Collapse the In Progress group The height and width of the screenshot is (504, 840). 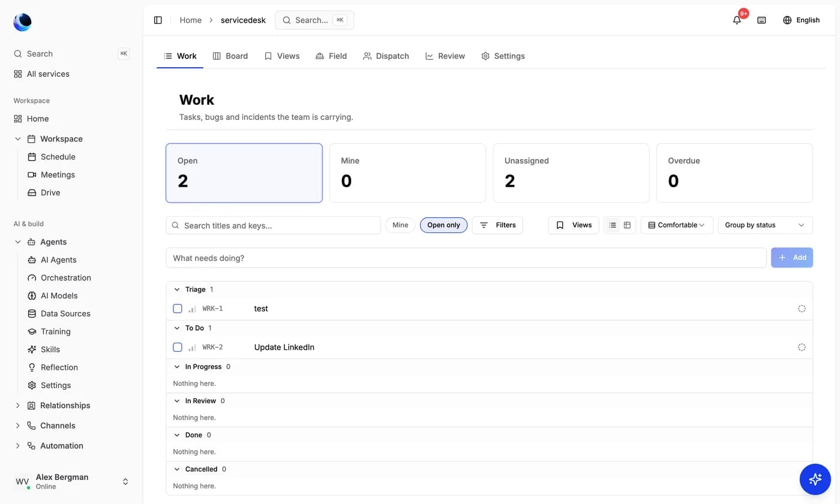177,367
